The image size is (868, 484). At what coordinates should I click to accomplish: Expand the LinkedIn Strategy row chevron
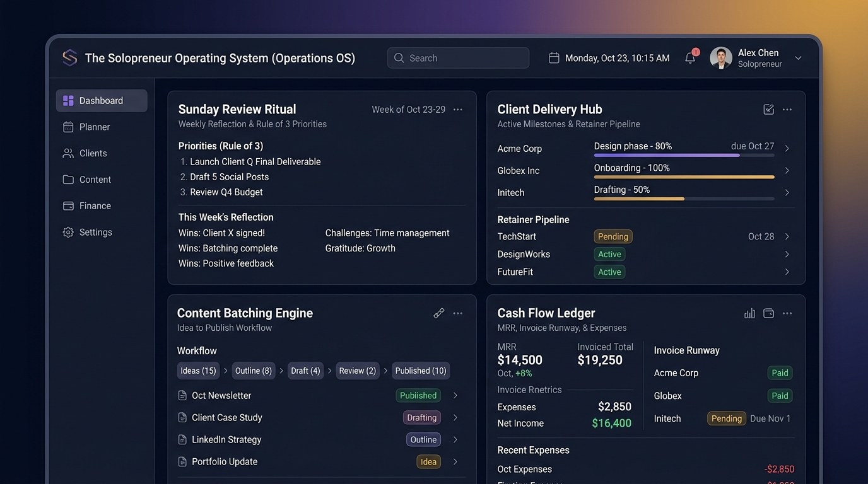pyautogui.click(x=455, y=440)
